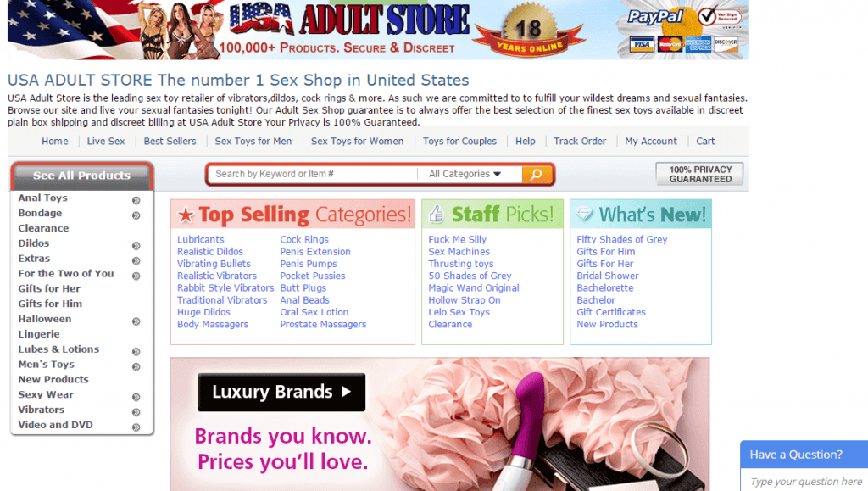Select Track Order in navigation bar

pyautogui.click(x=580, y=141)
